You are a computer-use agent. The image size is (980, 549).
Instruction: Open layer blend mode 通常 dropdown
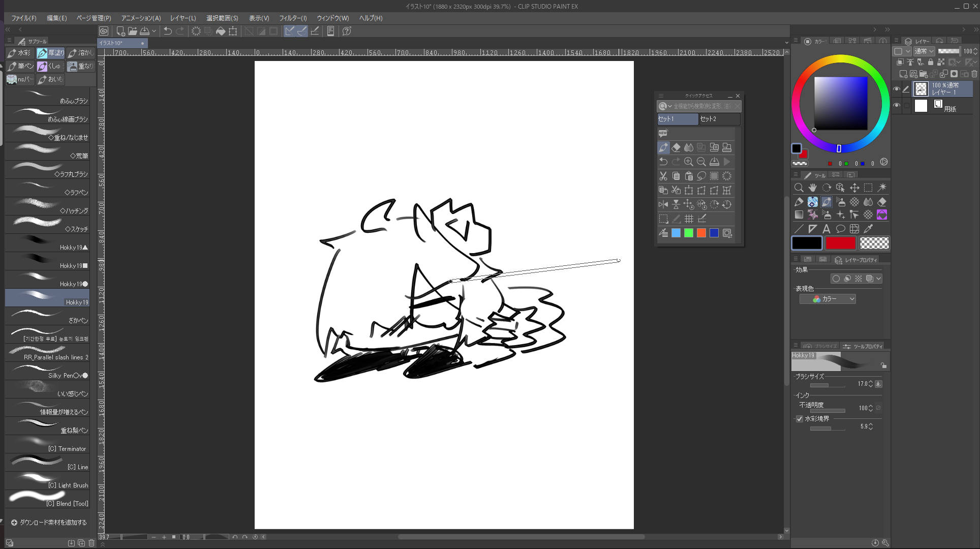pyautogui.click(x=924, y=51)
